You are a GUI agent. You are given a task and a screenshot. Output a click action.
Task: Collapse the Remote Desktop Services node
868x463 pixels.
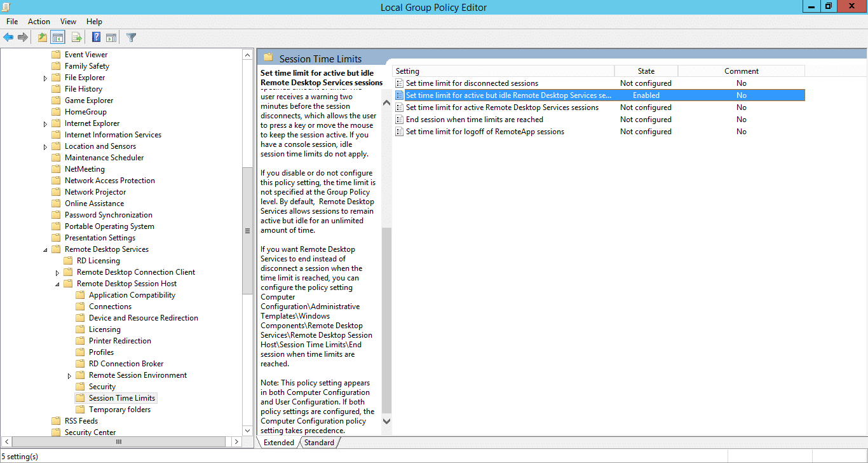45,250
